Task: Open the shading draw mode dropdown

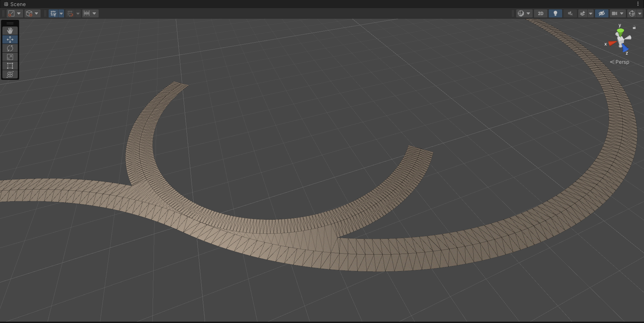Action: tap(524, 13)
